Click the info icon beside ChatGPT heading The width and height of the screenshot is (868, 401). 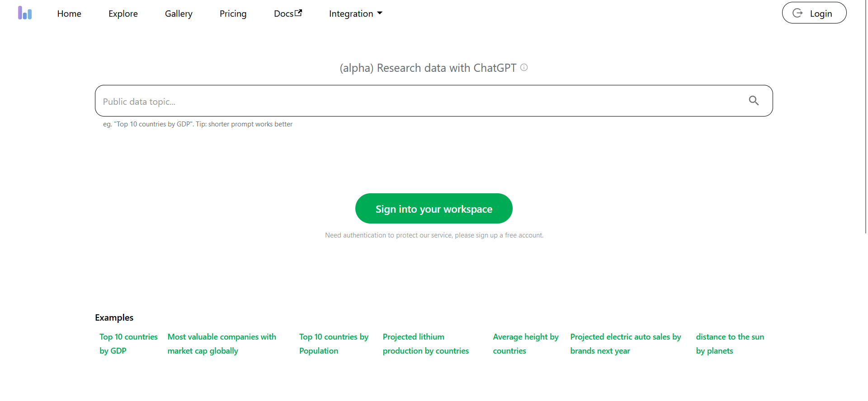coord(524,68)
